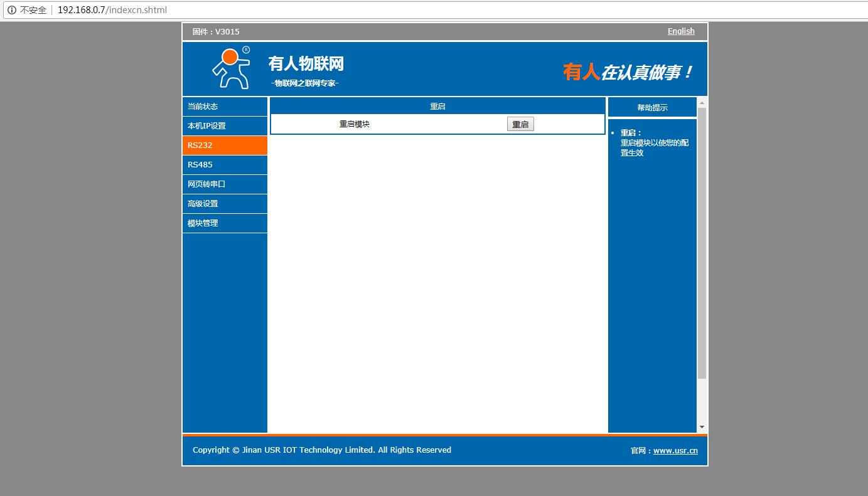Click the 不安全 security label
Image resolution: width=868 pixels, height=496 pixels.
click(33, 10)
